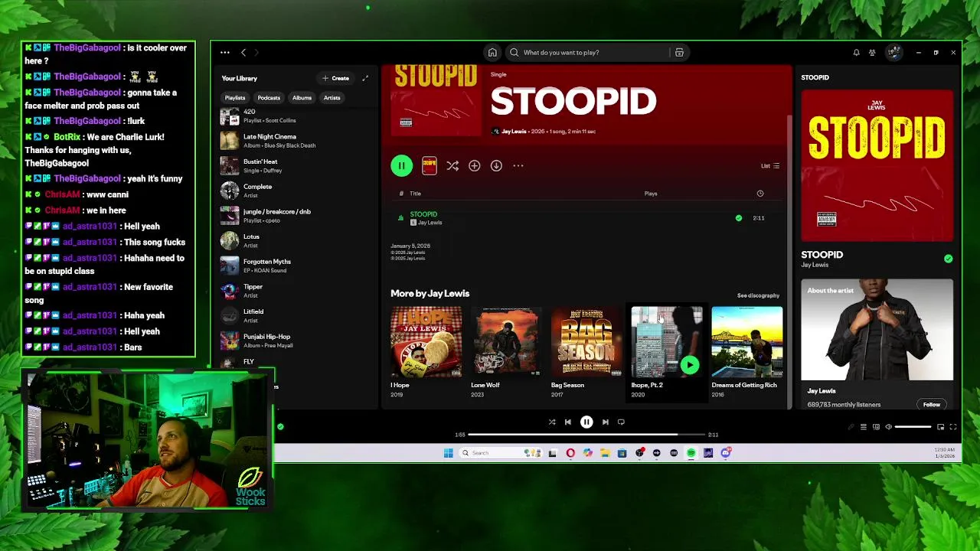Filter library by Albums

pos(302,98)
